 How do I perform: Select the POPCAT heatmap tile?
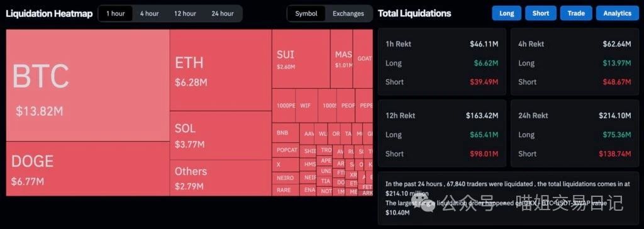click(286, 150)
